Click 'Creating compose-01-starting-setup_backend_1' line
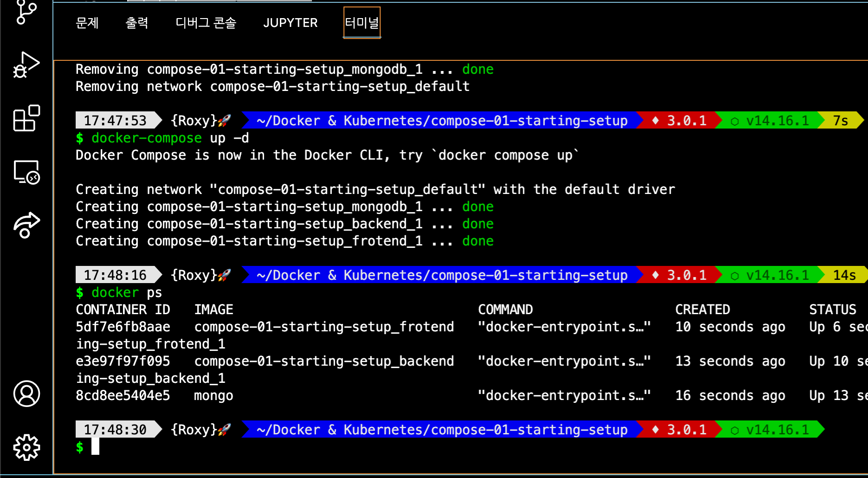 click(x=285, y=224)
